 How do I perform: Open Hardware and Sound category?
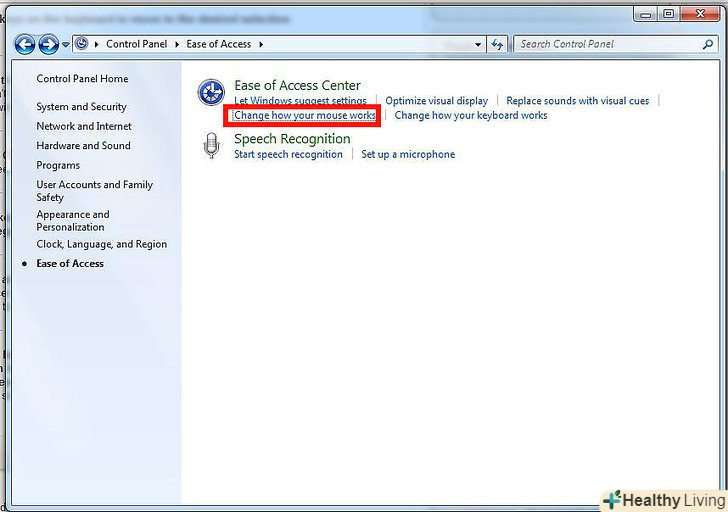[x=84, y=146]
